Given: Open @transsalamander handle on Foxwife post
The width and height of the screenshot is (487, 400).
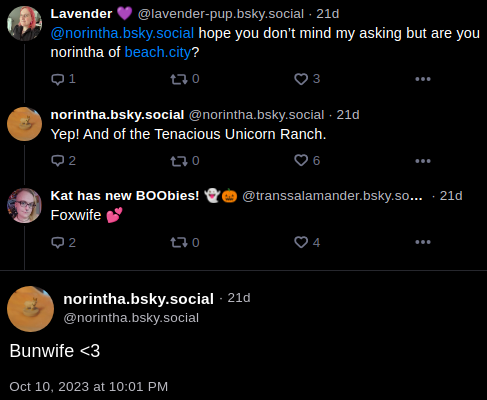Looking at the screenshot, I should [x=332, y=196].
